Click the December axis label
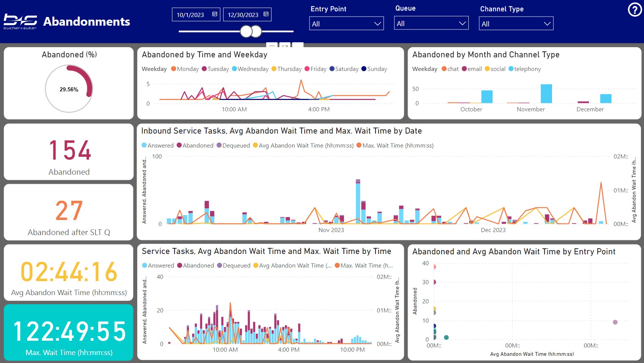644x363 pixels. pos(590,109)
